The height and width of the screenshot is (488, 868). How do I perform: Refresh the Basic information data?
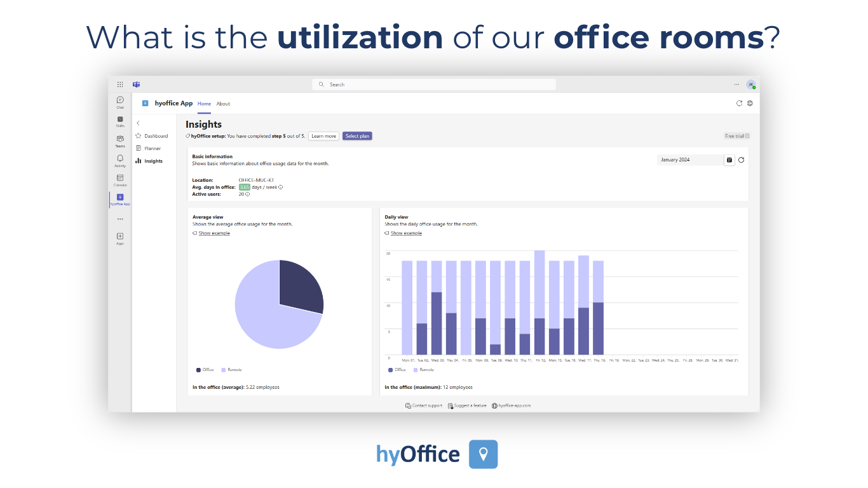pos(741,159)
